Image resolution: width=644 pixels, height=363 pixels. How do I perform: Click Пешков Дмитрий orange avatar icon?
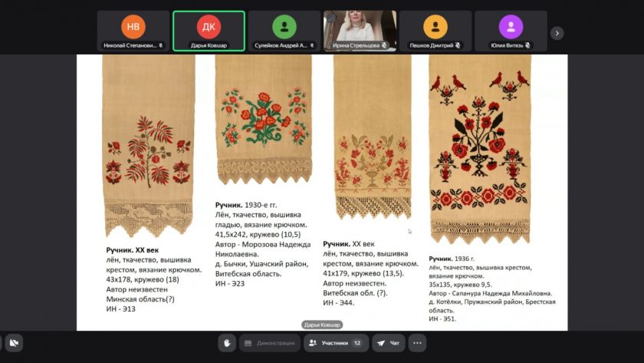(435, 27)
